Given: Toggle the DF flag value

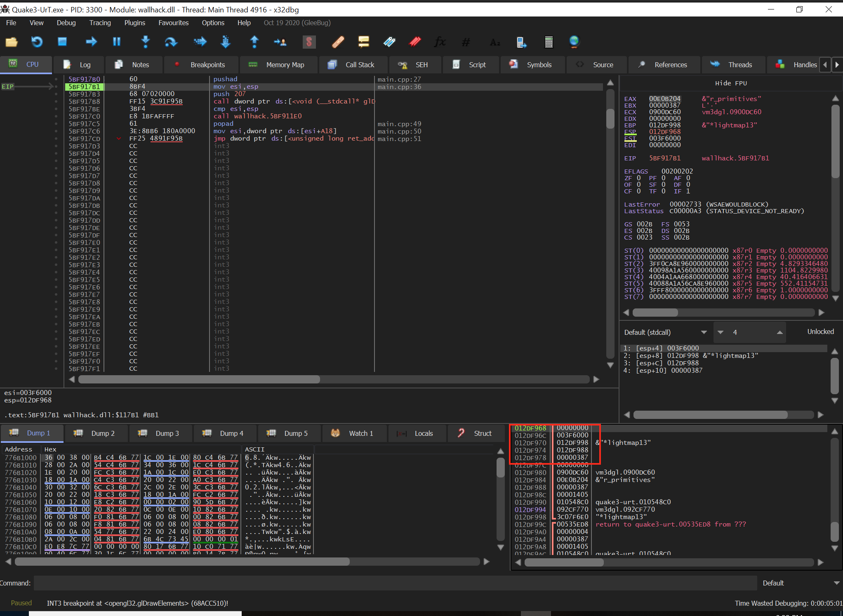Looking at the screenshot, I should click(688, 185).
